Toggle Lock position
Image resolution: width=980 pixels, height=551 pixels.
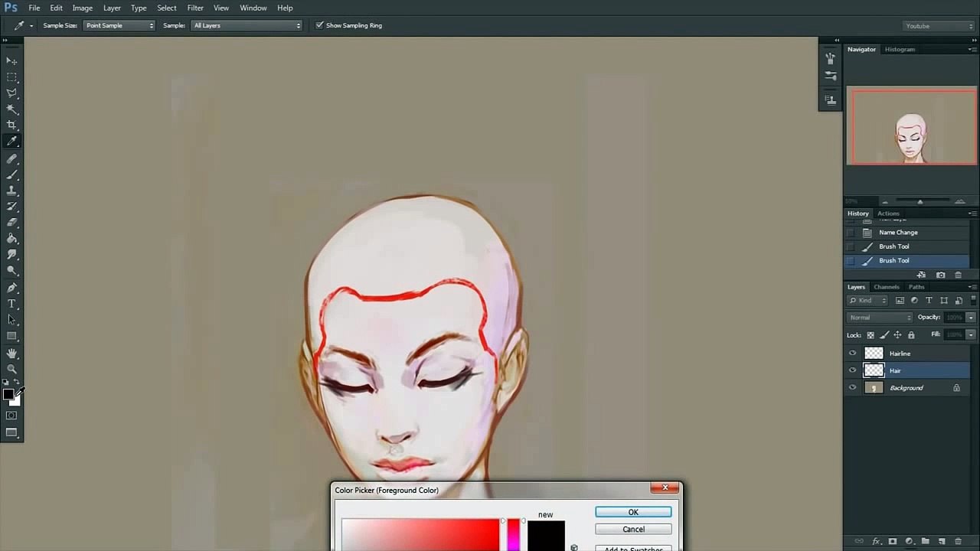tap(897, 335)
